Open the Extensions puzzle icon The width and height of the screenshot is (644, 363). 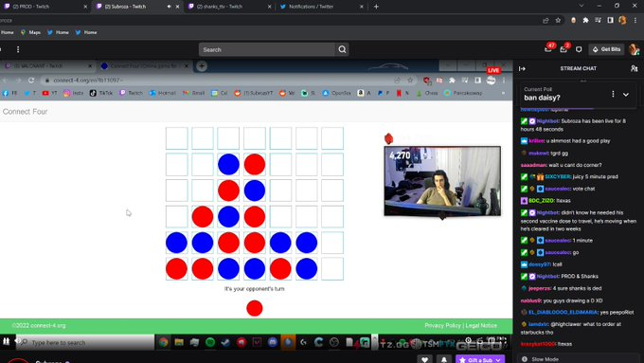click(585, 20)
